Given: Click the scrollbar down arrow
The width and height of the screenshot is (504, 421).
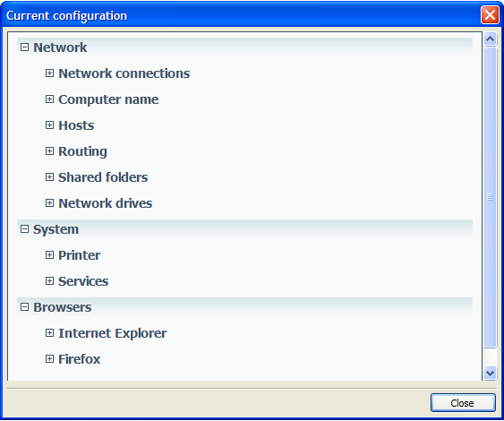Looking at the screenshot, I should [490, 374].
